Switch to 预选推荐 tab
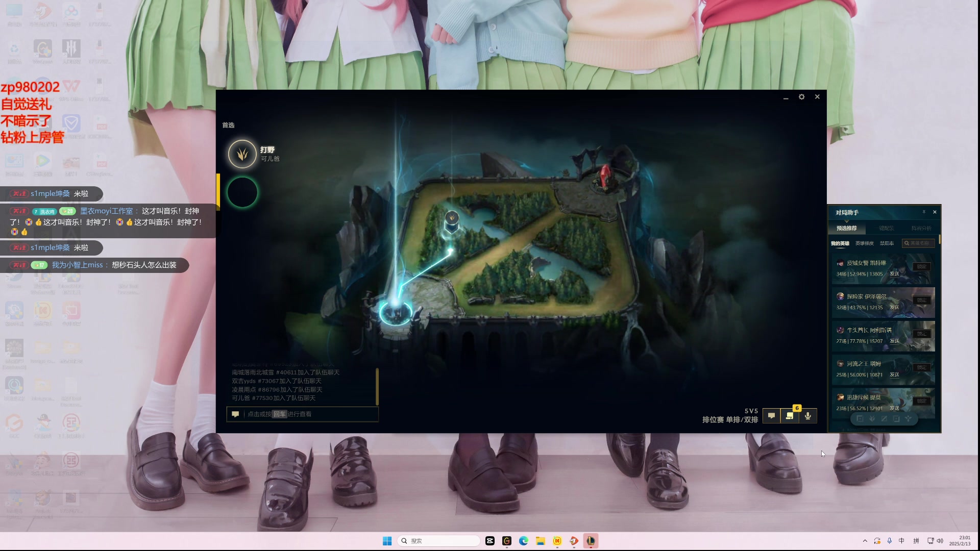 (x=847, y=228)
